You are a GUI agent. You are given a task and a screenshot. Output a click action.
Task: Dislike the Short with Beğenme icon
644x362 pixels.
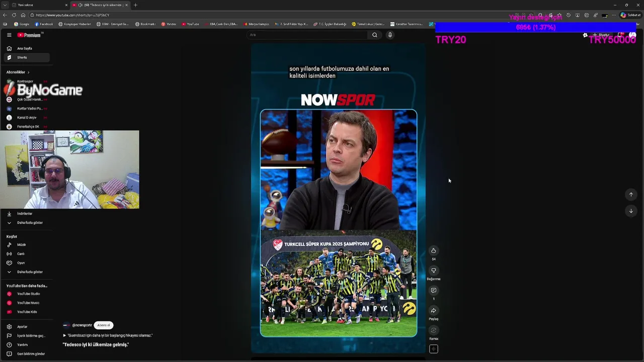click(433, 270)
